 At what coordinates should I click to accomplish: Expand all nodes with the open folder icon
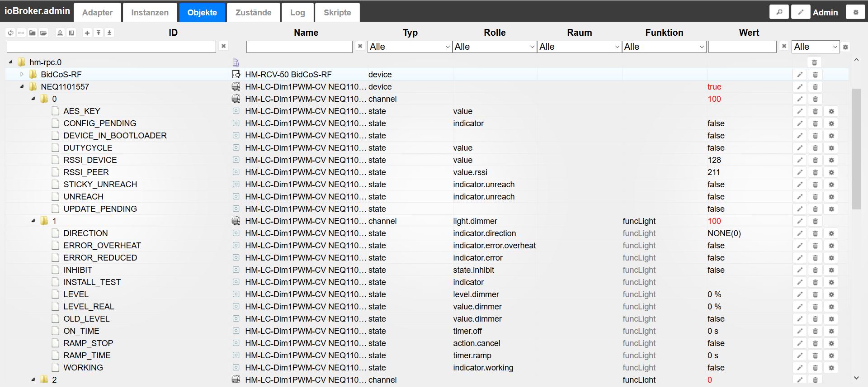(x=43, y=33)
